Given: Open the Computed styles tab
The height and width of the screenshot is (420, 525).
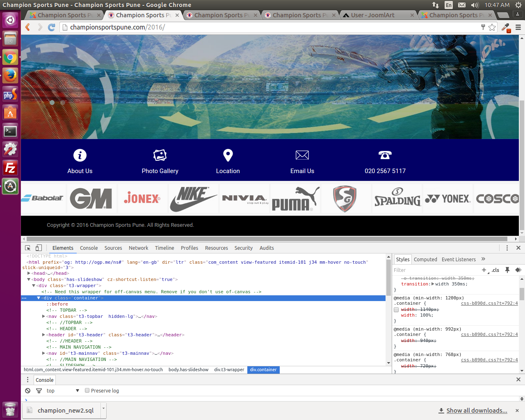Looking at the screenshot, I should 425,259.
